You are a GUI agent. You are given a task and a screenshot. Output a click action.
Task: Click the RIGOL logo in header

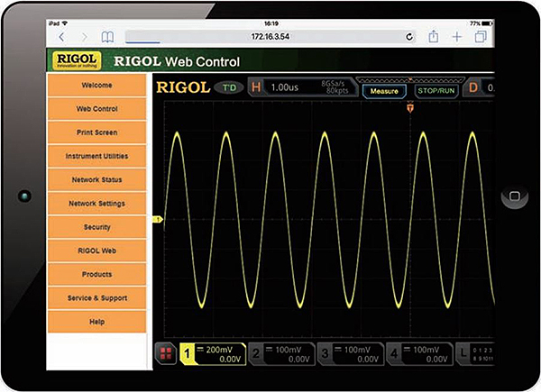point(76,61)
